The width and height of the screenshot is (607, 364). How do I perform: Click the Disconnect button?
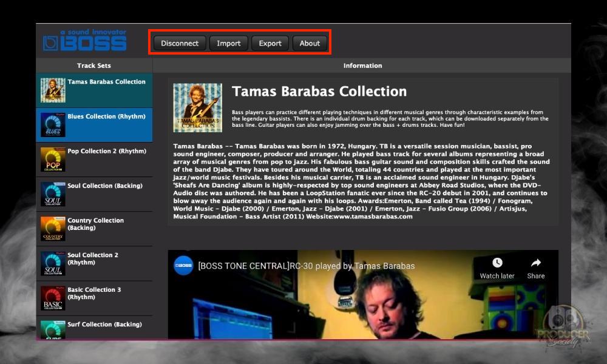click(180, 43)
